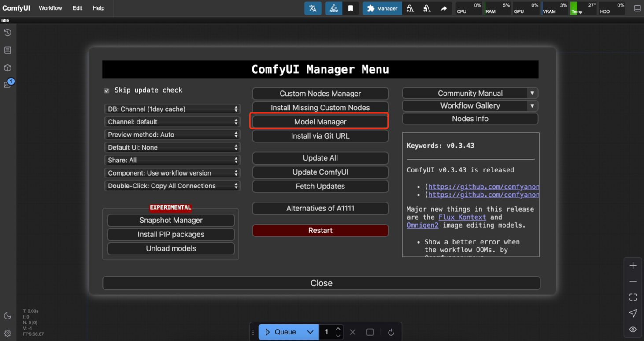
Task: Click the square clear-queue icon
Action: (370, 332)
